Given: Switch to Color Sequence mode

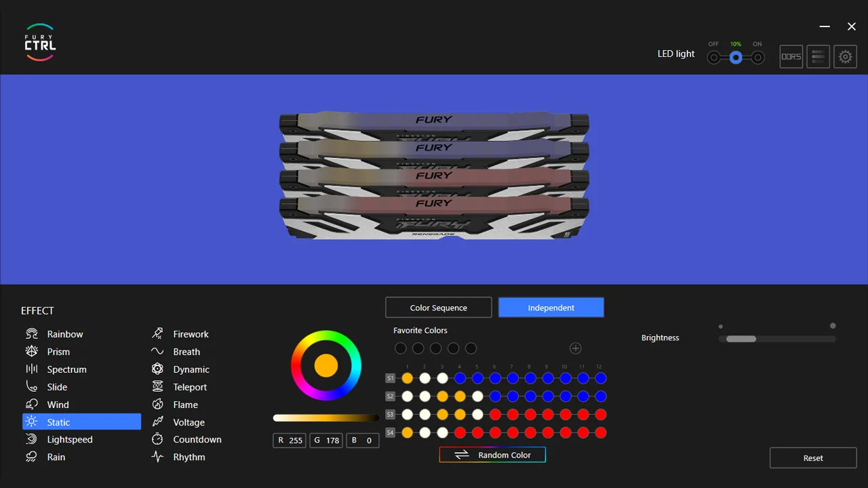Looking at the screenshot, I should (x=438, y=308).
